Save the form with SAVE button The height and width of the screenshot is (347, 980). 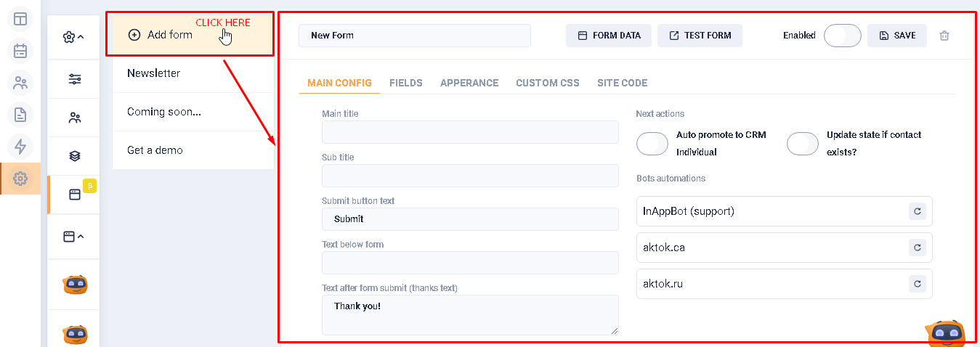(x=896, y=36)
